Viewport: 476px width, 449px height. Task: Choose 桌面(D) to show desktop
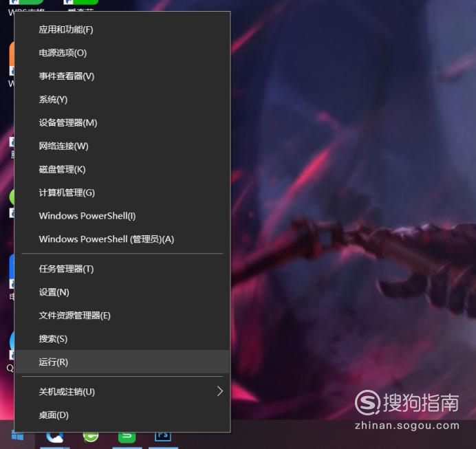coord(122,415)
